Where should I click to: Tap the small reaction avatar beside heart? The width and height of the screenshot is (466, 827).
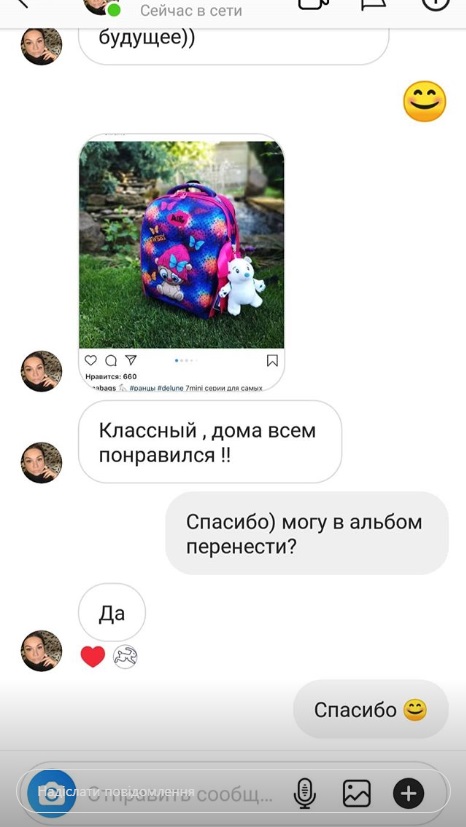pos(125,657)
